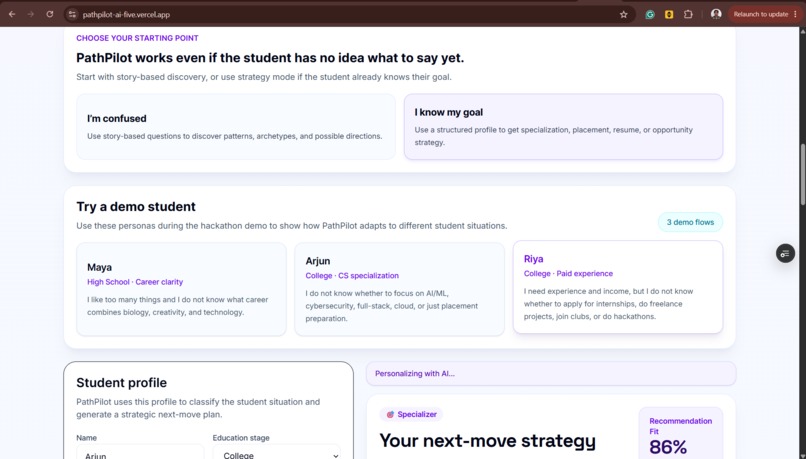Reload the page with refresh icon
Image resolution: width=806 pixels, height=459 pixels.
pos(50,14)
